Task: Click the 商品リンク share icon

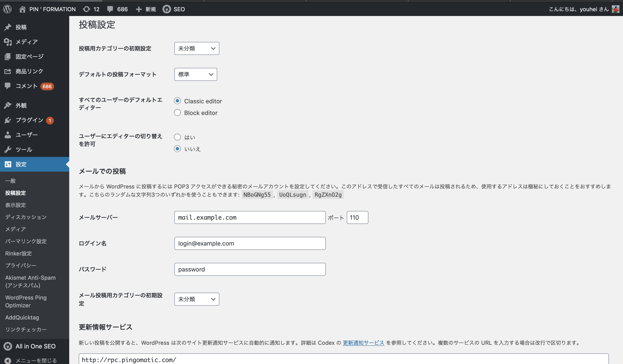Action: point(8,71)
